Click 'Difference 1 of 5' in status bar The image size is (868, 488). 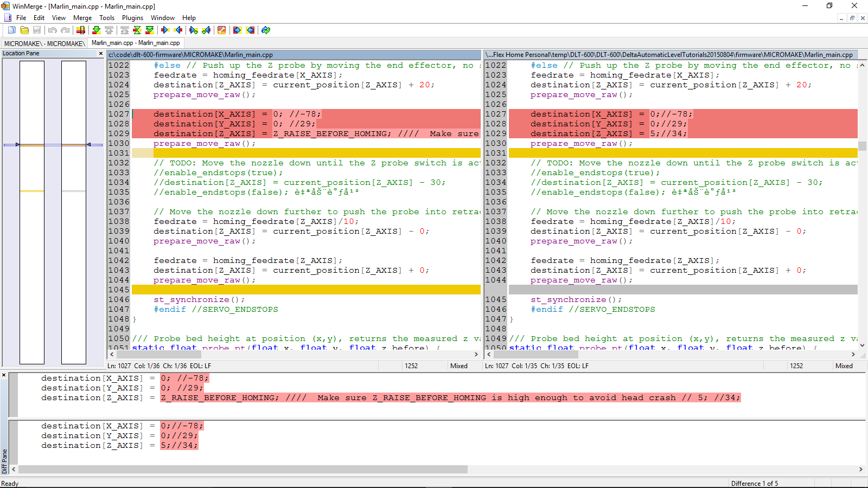[754, 484]
